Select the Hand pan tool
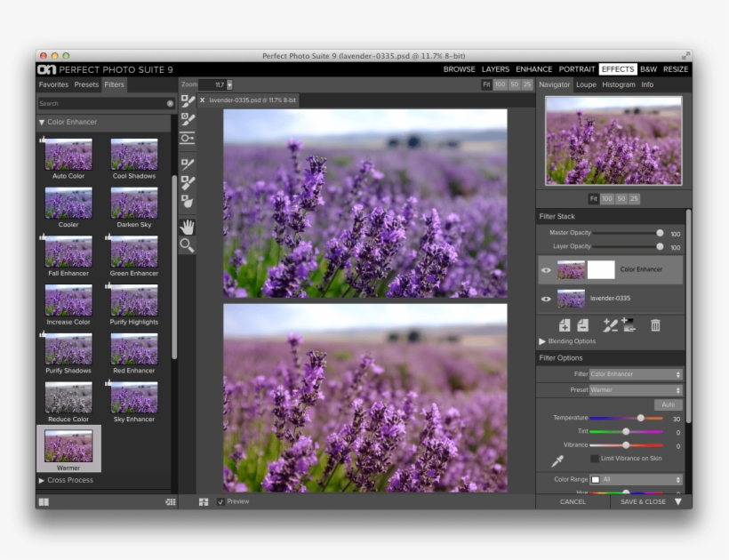Image resolution: width=729 pixels, height=560 pixels. (187, 227)
